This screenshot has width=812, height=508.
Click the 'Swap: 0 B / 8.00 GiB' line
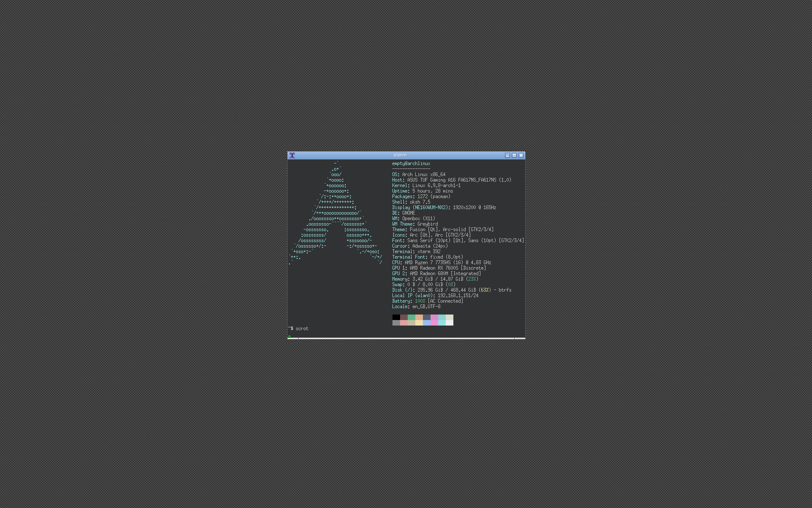(x=424, y=284)
